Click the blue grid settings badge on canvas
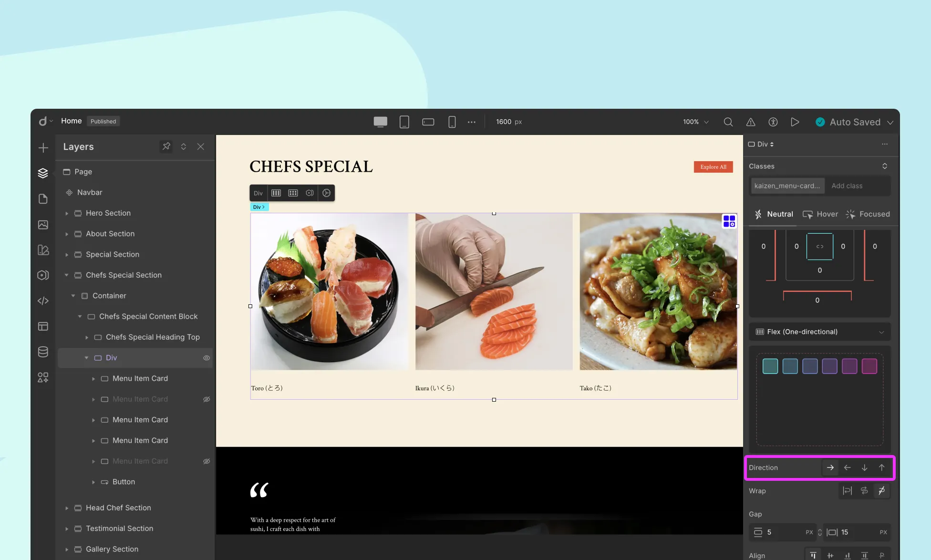This screenshot has width=931, height=560. pos(729,221)
